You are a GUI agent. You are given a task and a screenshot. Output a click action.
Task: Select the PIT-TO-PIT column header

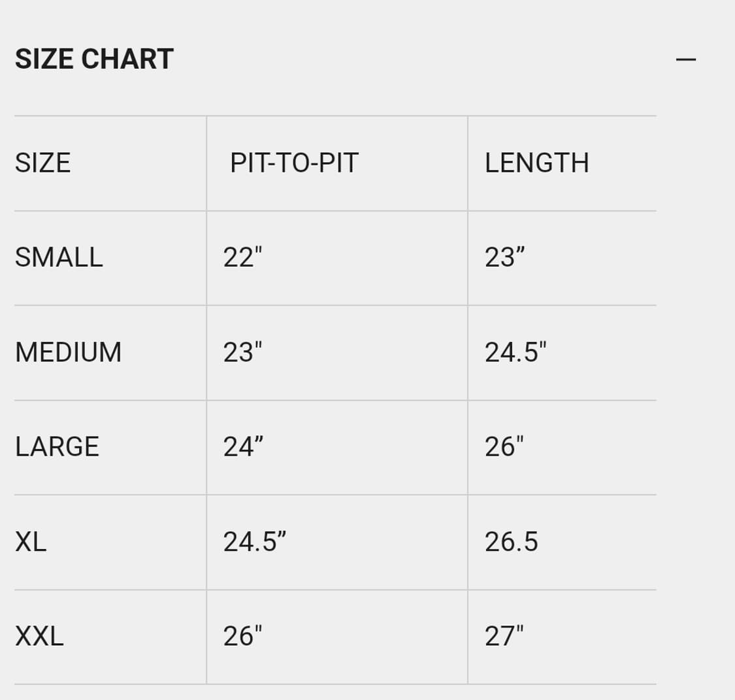tap(295, 163)
